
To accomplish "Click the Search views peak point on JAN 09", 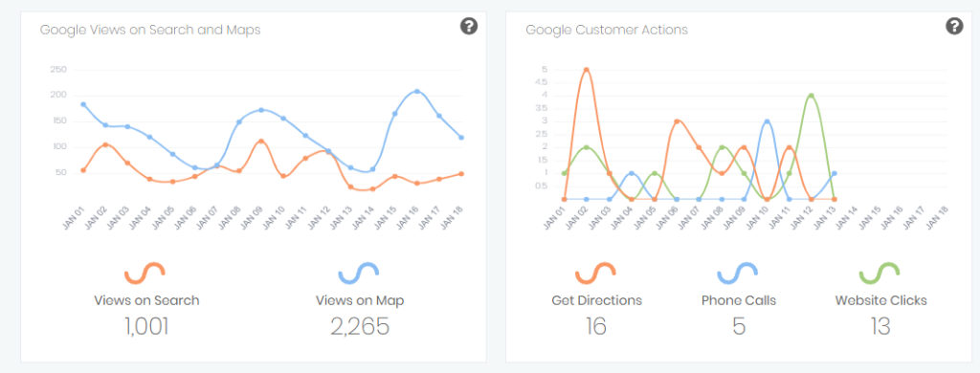I will click(260, 142).
